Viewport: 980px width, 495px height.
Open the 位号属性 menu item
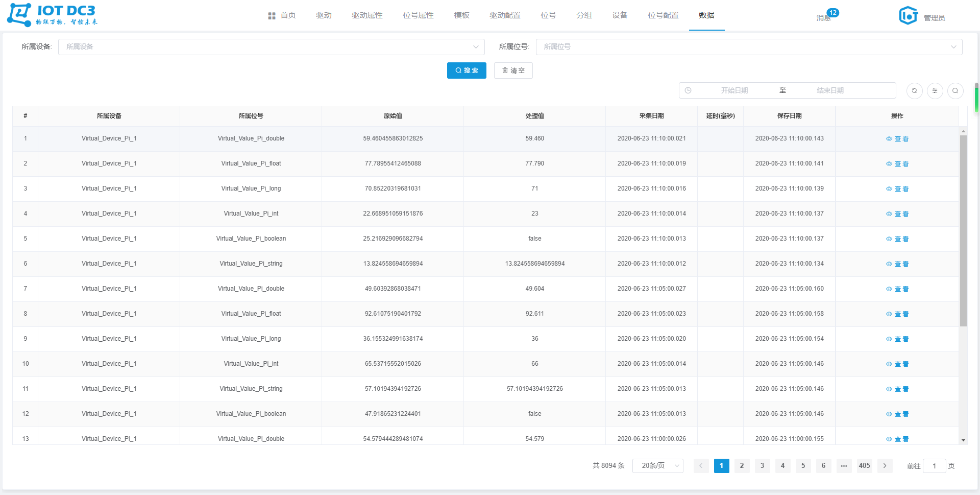418,15
